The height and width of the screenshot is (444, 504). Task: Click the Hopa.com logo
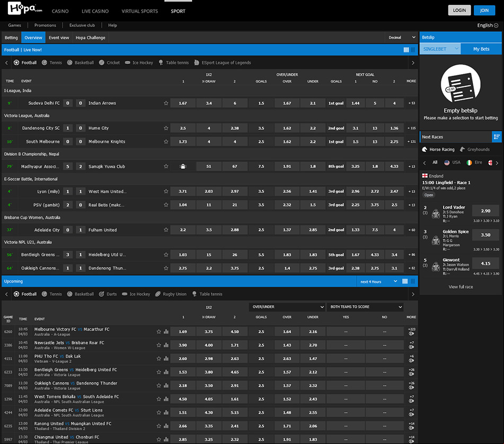(25, 8)
